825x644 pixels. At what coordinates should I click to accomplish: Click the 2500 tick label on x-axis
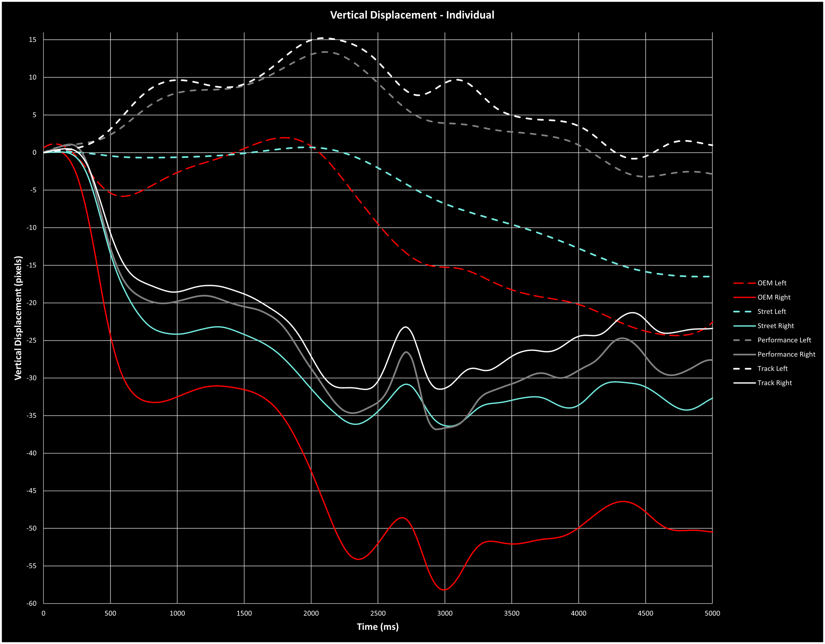coord(378,613)
